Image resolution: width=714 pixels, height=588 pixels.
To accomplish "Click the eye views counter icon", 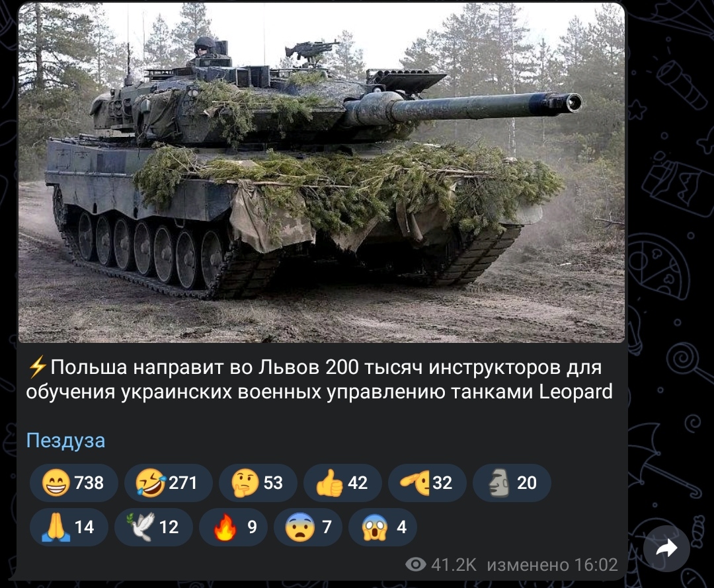I will [415, 565].
